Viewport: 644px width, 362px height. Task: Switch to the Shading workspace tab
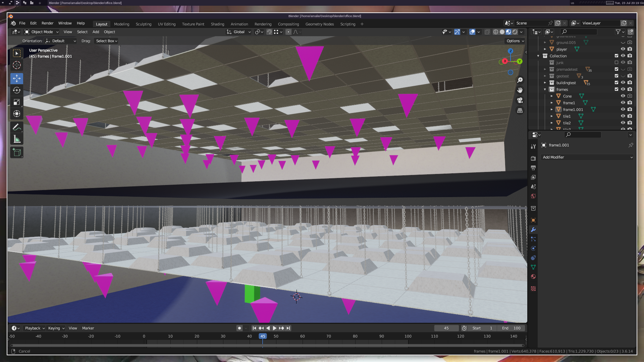tap(217, 24)
